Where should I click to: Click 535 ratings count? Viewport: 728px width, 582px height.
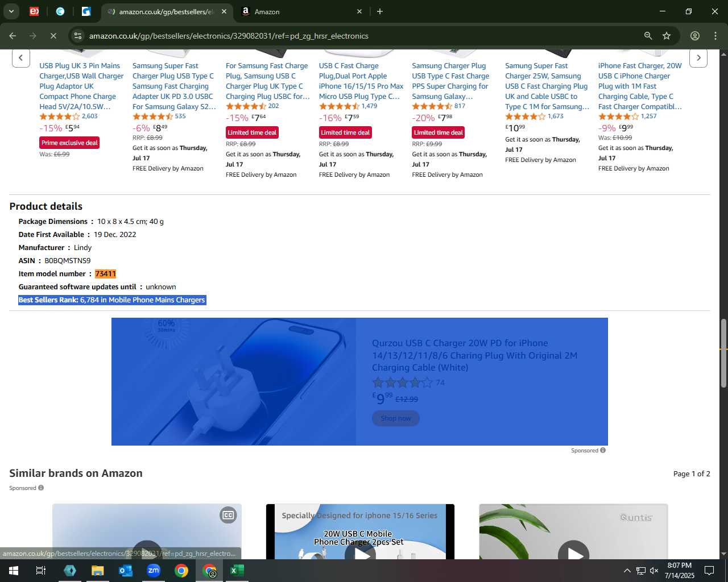(180, 116)
